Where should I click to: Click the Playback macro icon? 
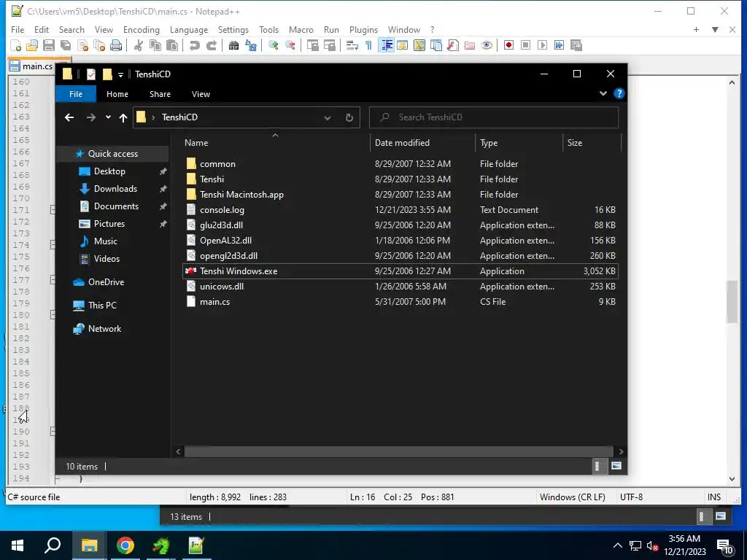point(542,45)
